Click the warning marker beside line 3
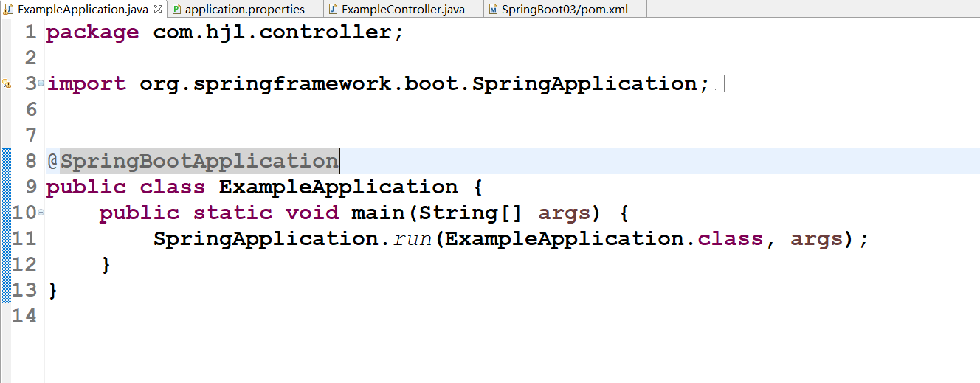Image resolution: width=980 pixels, height=383 pixels. click(x=7, y=84)
